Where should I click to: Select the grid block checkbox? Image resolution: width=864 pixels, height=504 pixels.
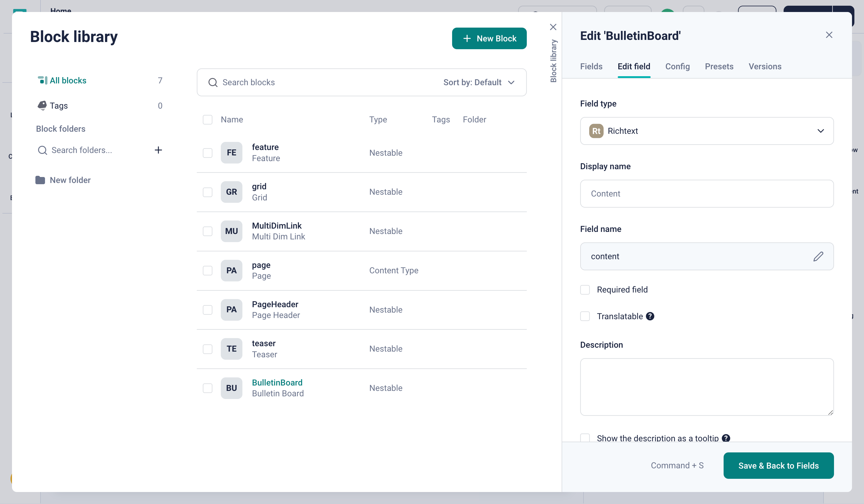[x=207, y=192]
